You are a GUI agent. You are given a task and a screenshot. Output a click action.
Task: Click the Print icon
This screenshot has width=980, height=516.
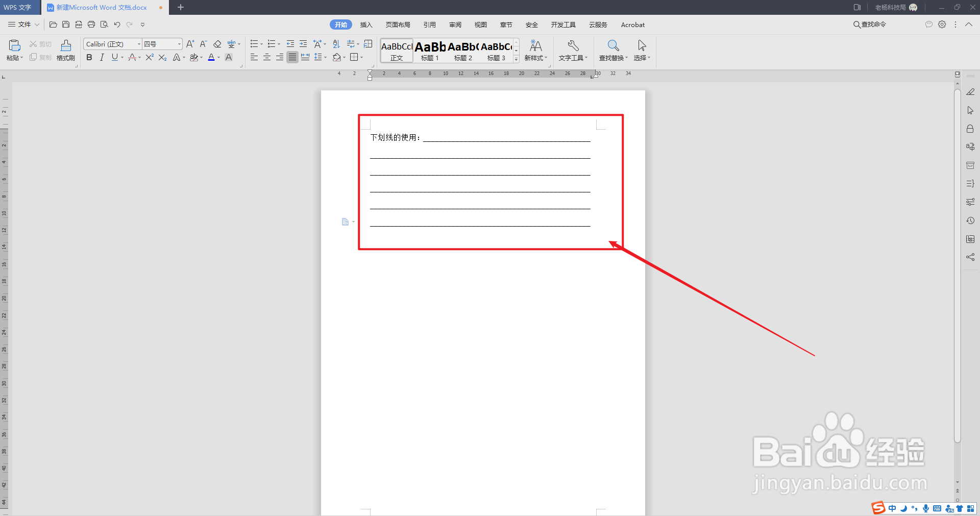(x=91, y=24)
